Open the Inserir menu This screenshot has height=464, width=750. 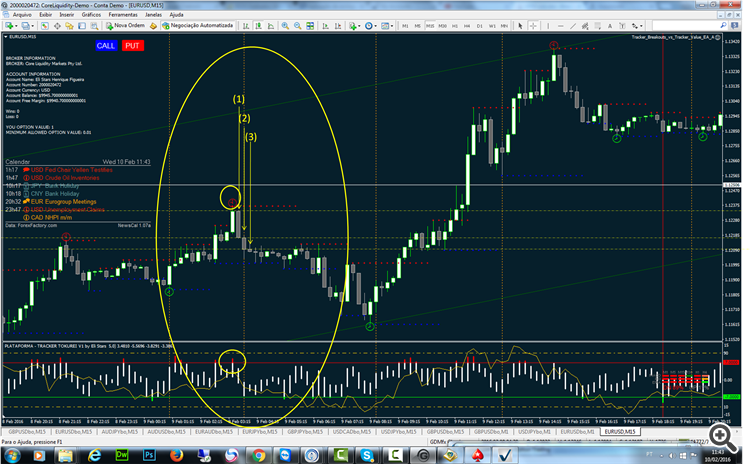(x=66, y=15)
